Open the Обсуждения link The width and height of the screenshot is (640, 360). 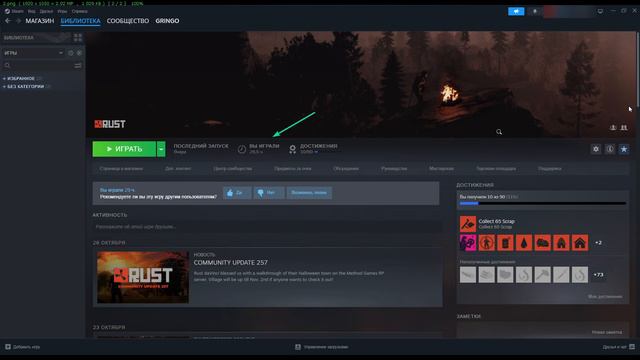point(346,169)
